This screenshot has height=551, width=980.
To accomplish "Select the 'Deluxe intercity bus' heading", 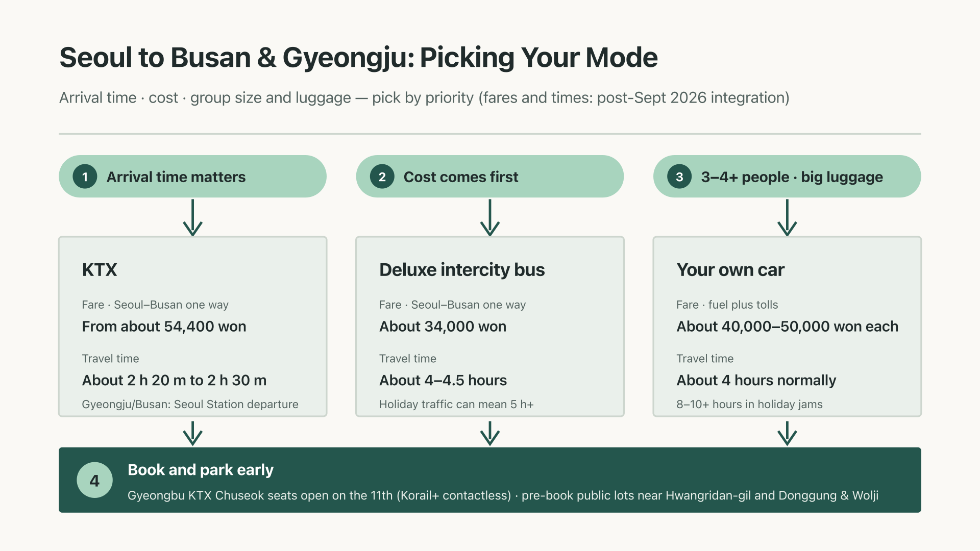I will point(462,269).
